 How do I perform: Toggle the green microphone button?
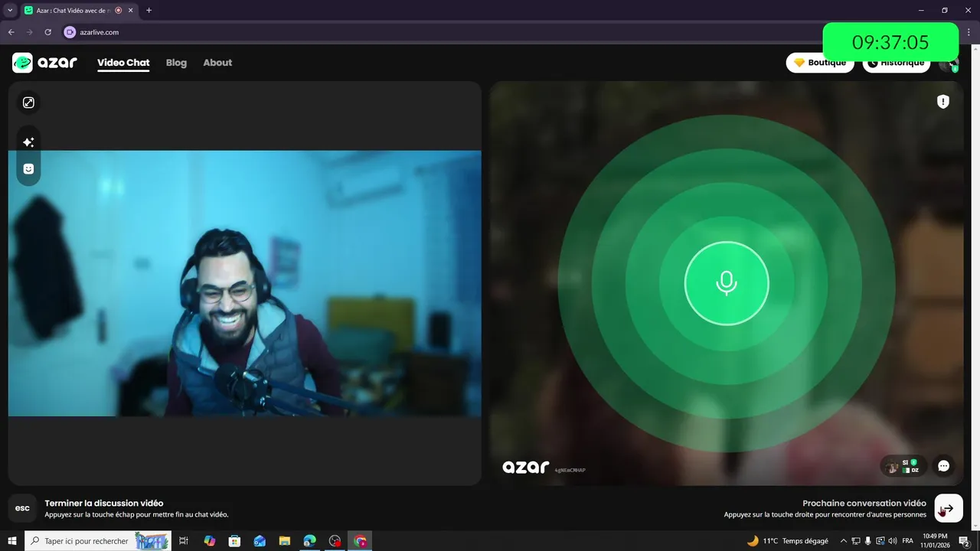(727, 283)
